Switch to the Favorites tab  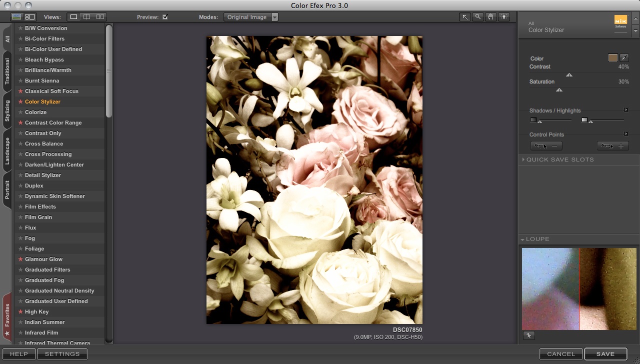point(7,317)
